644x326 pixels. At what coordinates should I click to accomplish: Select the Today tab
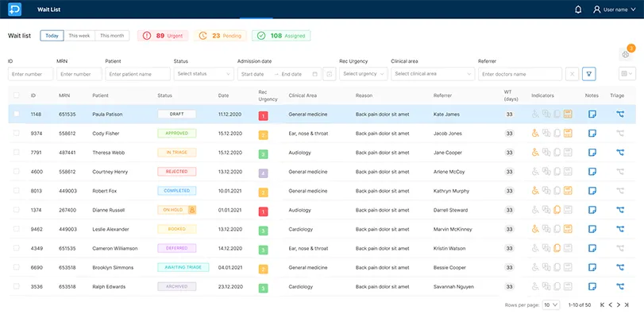click(x=52, y=36)
